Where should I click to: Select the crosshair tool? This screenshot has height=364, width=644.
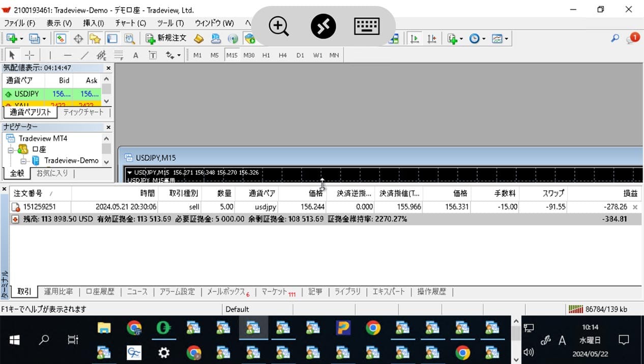point(30,55)
